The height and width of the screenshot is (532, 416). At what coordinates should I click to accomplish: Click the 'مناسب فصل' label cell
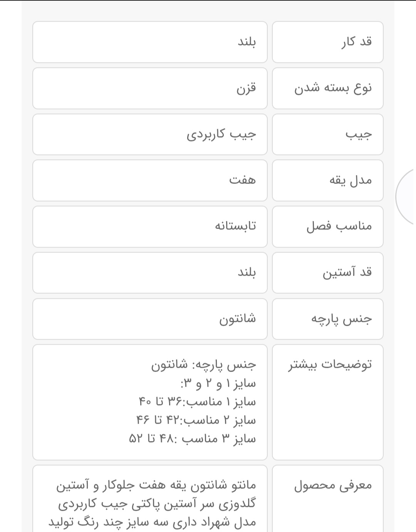[x=327, y=227]
